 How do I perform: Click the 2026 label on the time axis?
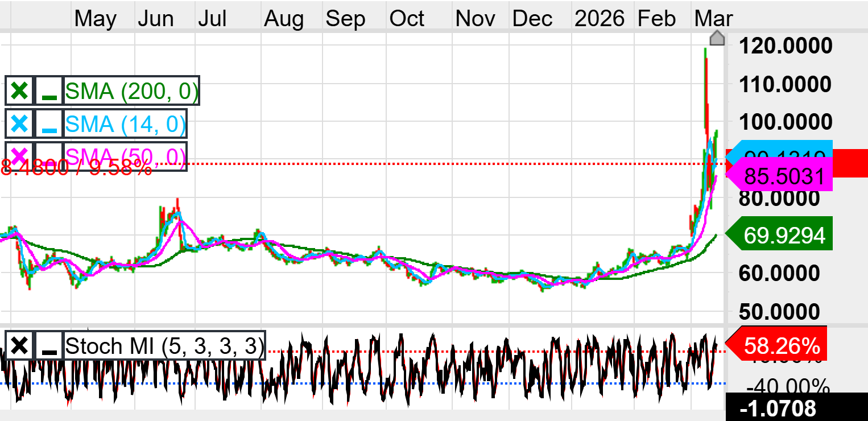pyautogui.click(x=599, y=19)
